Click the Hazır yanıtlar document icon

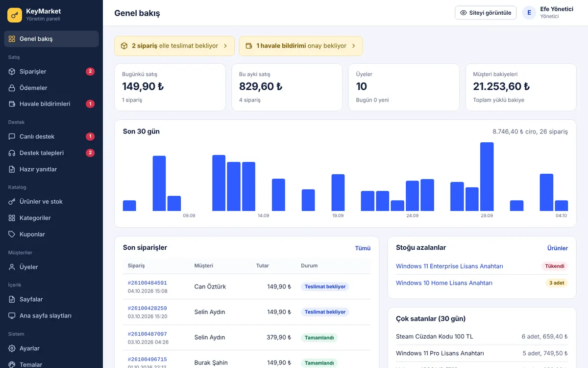click(12, 169)
